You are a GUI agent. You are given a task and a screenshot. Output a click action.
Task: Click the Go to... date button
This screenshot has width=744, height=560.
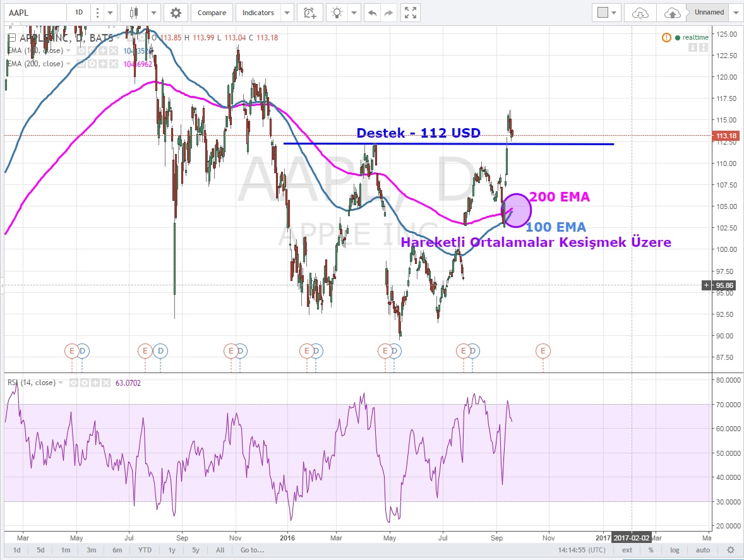point(252,550)
